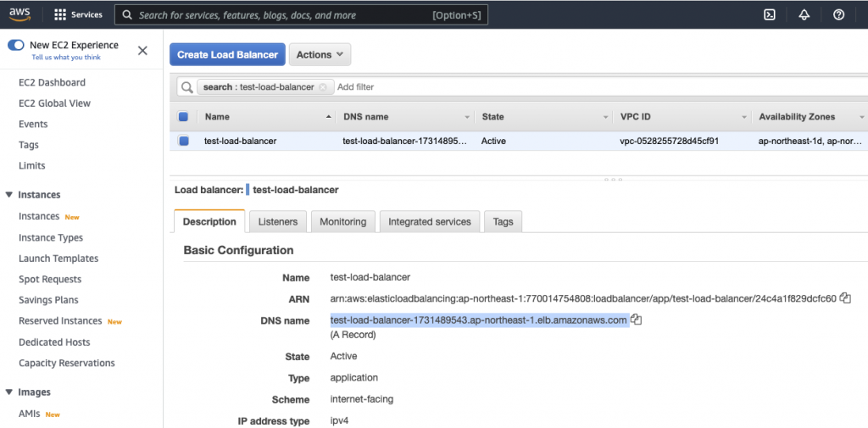Switch to the Listeners tab

pos(278,221)
